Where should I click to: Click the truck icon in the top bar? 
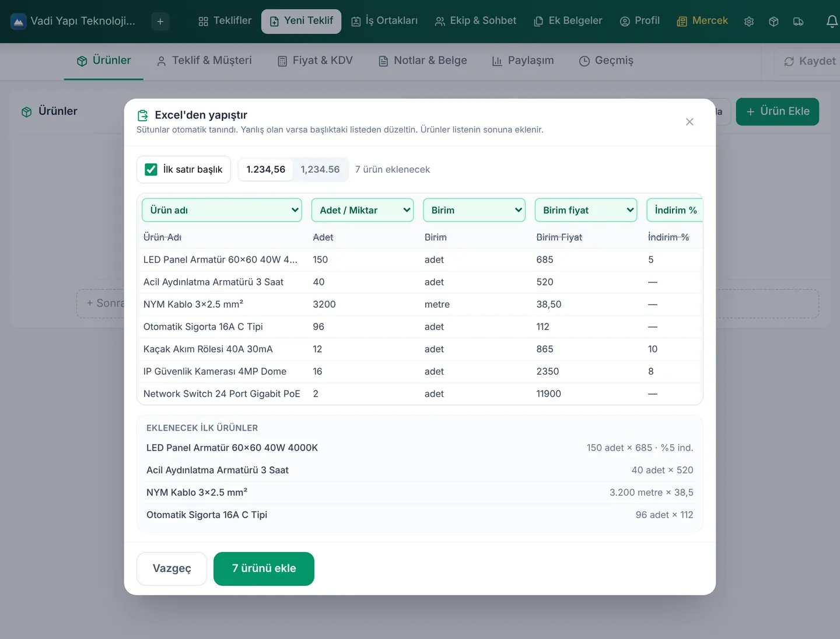coord(799,22)
